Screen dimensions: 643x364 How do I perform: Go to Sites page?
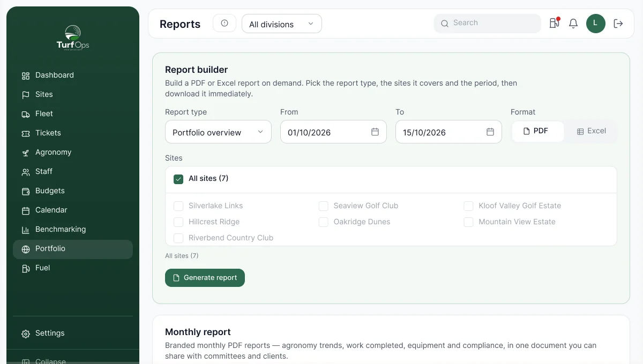73,95
